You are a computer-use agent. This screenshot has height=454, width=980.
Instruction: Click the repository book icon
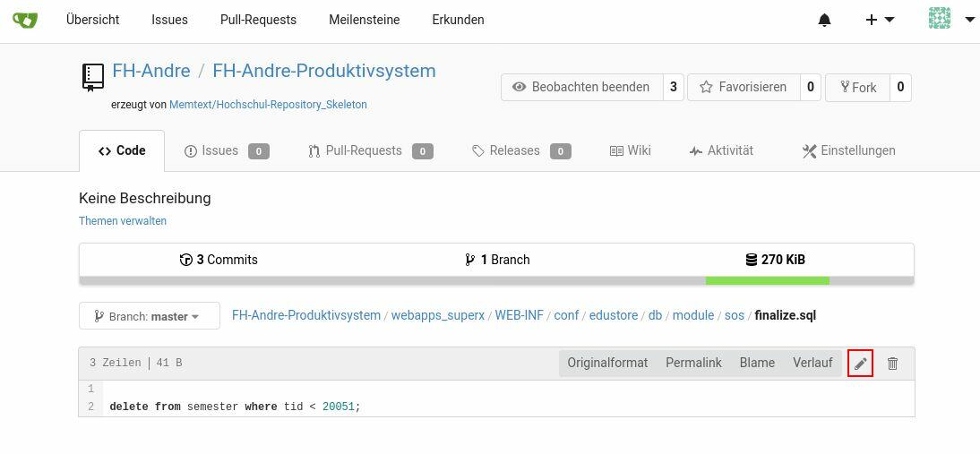(x=92, y=77)
